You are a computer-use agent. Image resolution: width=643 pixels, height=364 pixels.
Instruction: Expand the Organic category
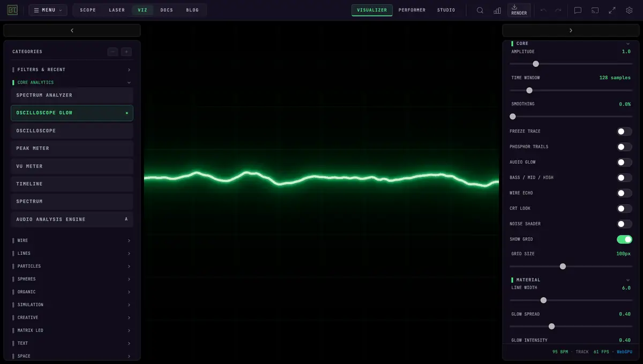[72, 292]
